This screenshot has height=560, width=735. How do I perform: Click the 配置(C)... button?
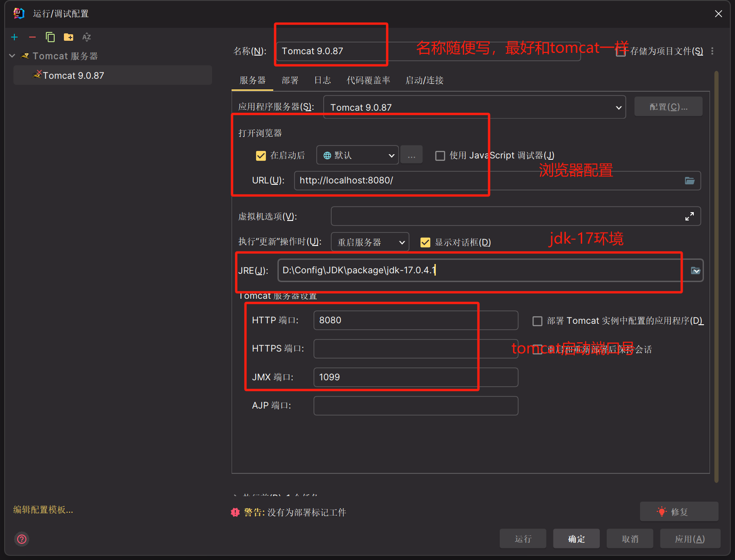click(x=668, y=107)
